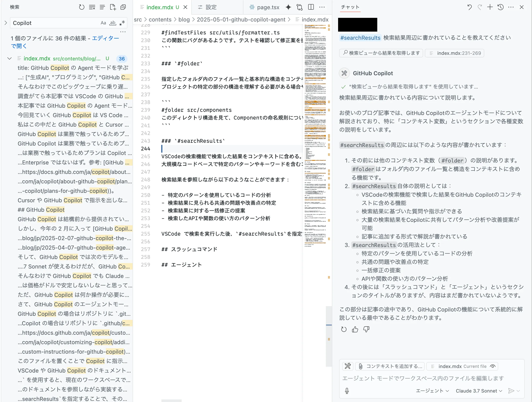Screen dimensions: 532x402
Task: Give a thumbs up to the Copilot response
Action: tap(355, 329)
